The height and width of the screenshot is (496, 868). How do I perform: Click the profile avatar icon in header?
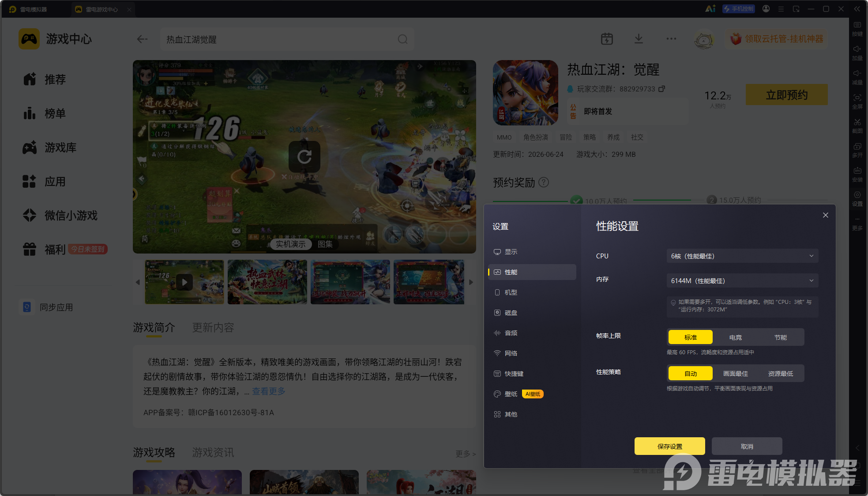(x=704, y=40)
